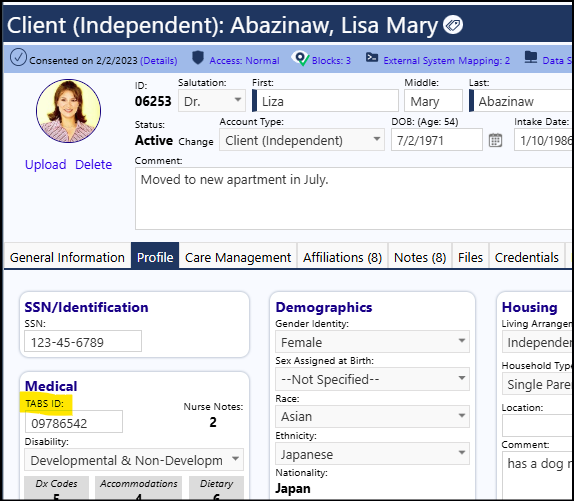This screenshot has width=574, height=501.
Task: Click the Data computer icon
Action: (531, 57)
